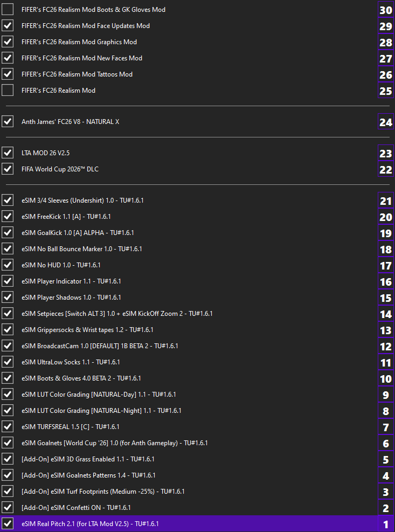Click priority number 17 box
Screen dimensions: 395x532
[386, 265]
